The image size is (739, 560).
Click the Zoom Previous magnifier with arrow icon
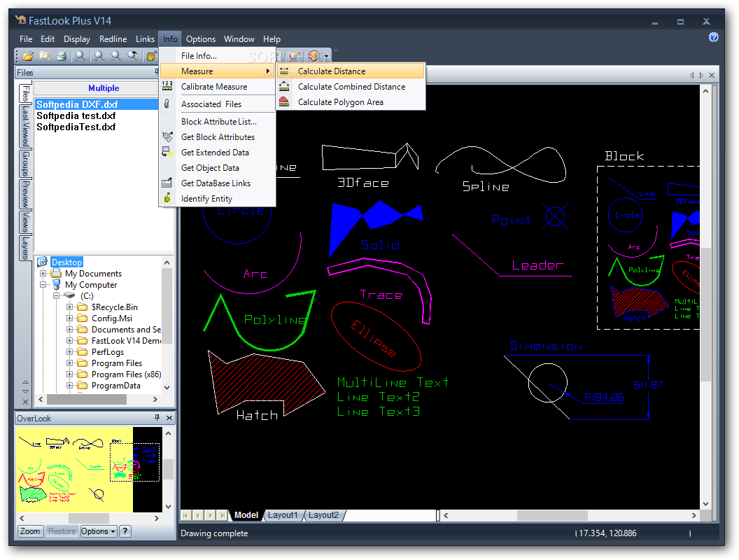click(133, 56)
